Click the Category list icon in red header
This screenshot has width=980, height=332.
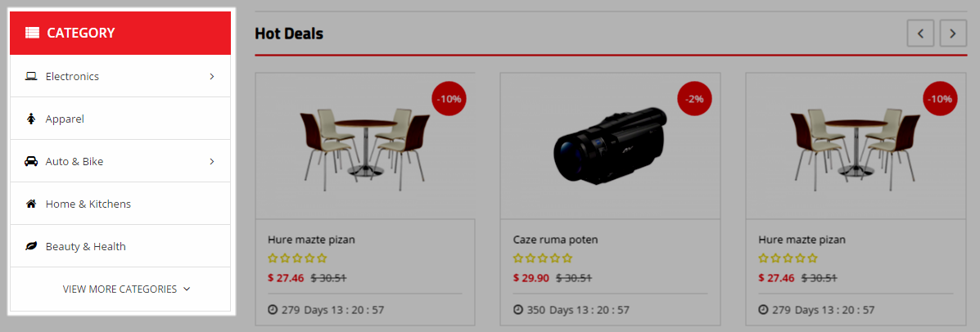click(x=32, y=33)
